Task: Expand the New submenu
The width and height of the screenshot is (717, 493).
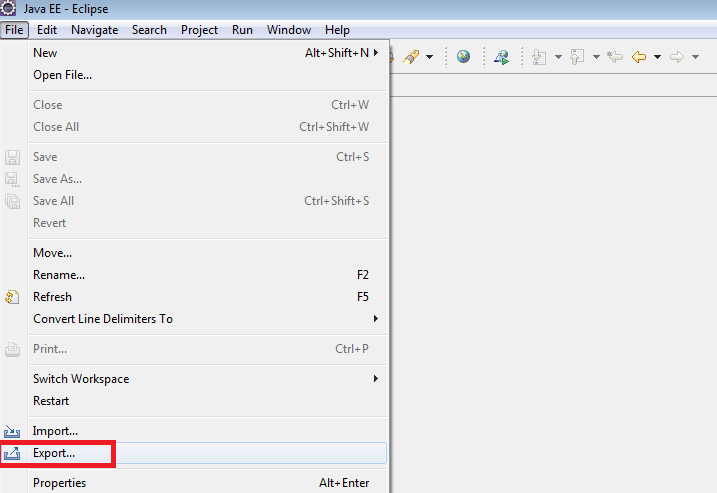Action: click(208, 53)
